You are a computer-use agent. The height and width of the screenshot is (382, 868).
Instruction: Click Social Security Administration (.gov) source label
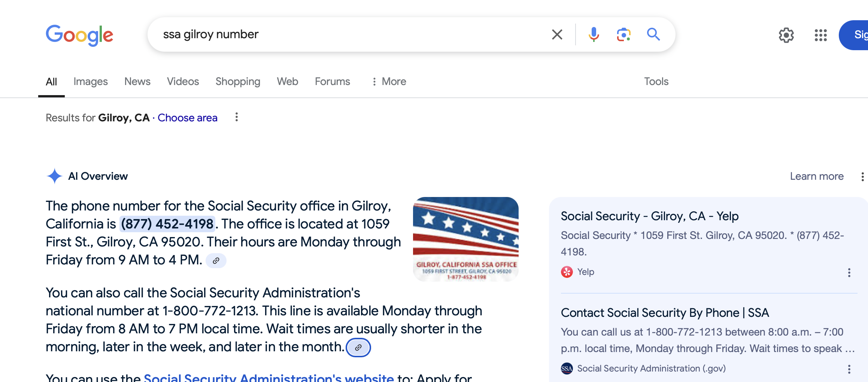[652, 369]
